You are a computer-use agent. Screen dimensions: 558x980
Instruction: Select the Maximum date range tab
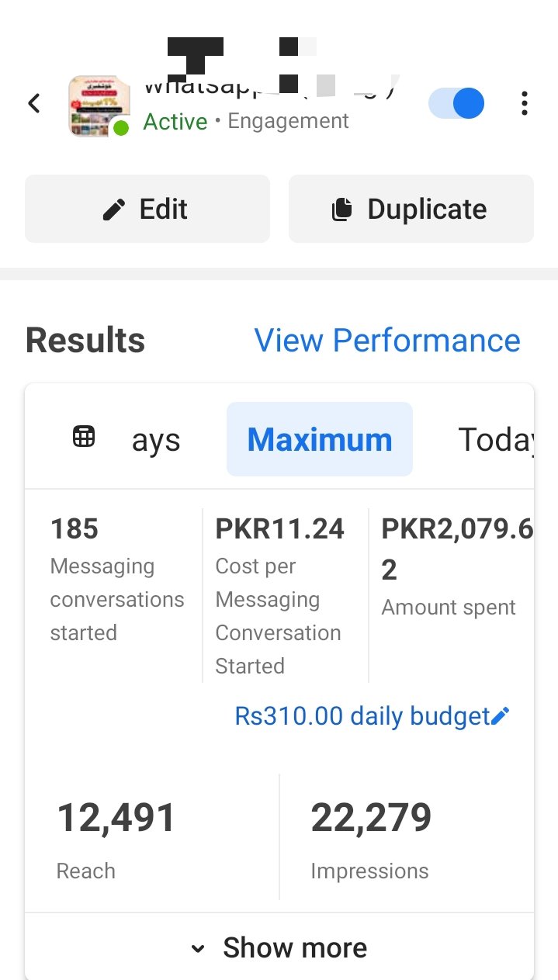coord(320,440)
